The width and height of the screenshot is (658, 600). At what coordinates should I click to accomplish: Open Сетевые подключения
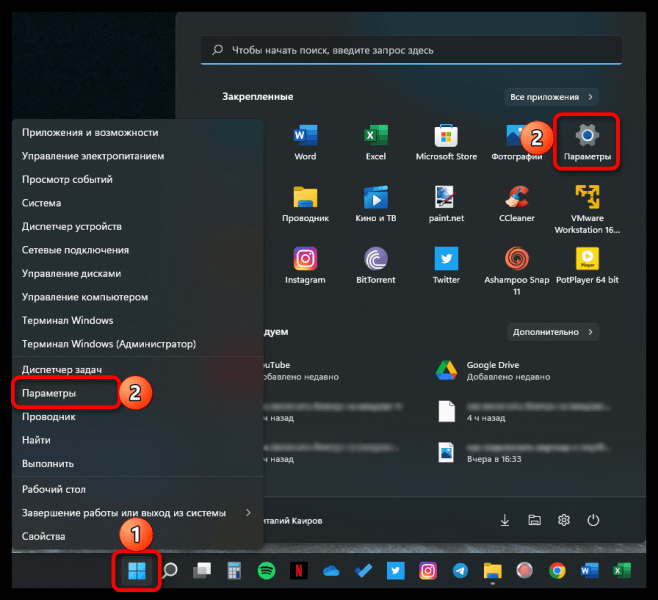(137, 250)
